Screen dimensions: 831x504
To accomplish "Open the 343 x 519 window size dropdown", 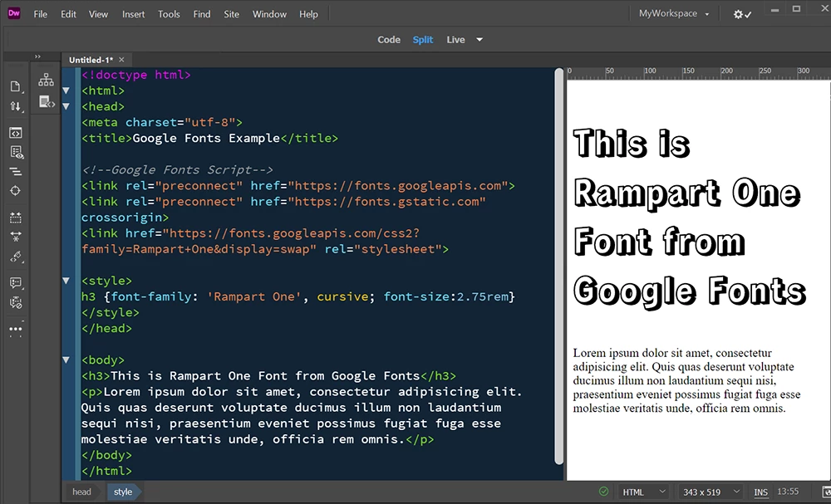I will (711, 492).
